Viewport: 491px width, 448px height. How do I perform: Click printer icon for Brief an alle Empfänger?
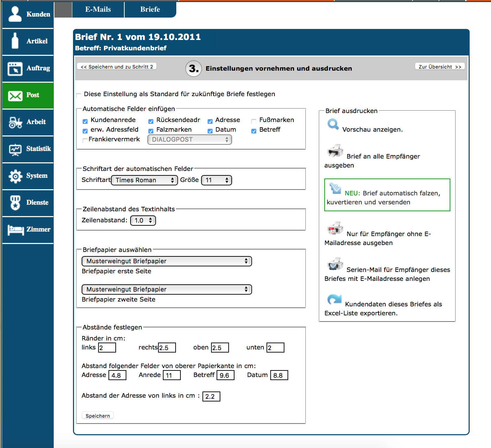click(x=335, y=151)
